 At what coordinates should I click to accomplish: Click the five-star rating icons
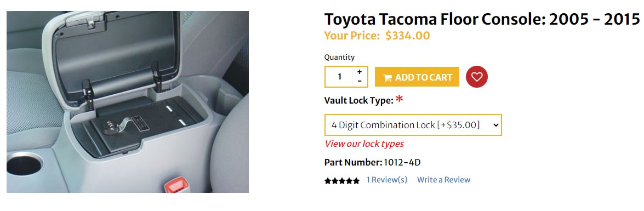(341, 180)
